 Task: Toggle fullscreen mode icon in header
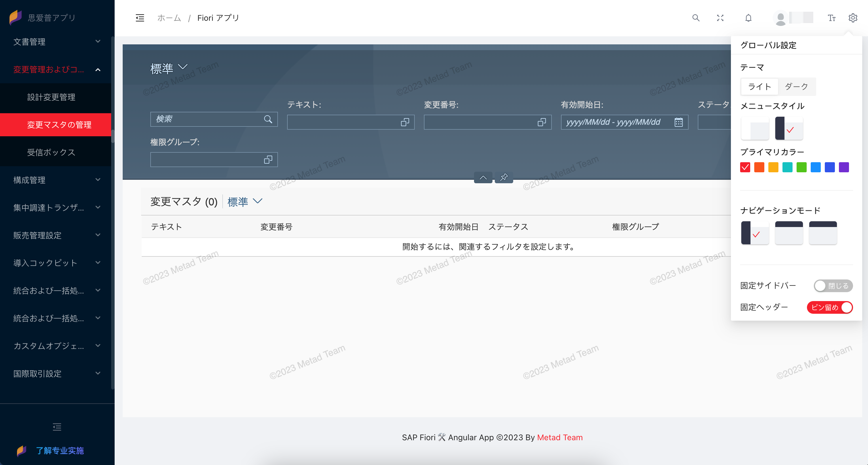(x=720, y=18)
